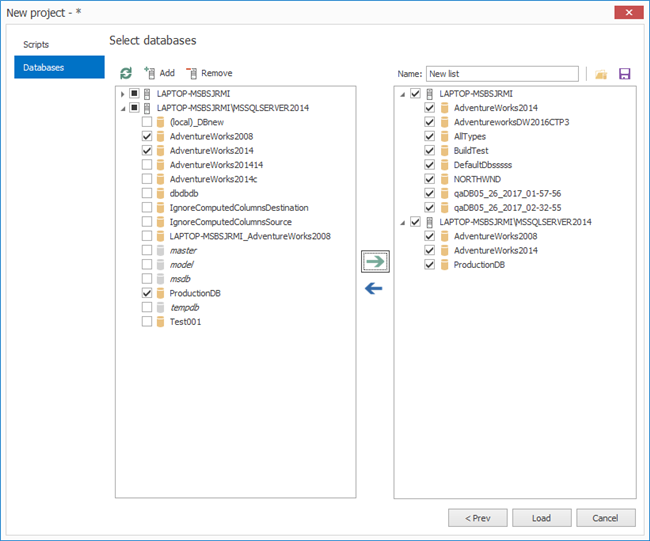Expand the LAPTOP-MSBSJRMI server node on left
650x541 pixels.
122,94
